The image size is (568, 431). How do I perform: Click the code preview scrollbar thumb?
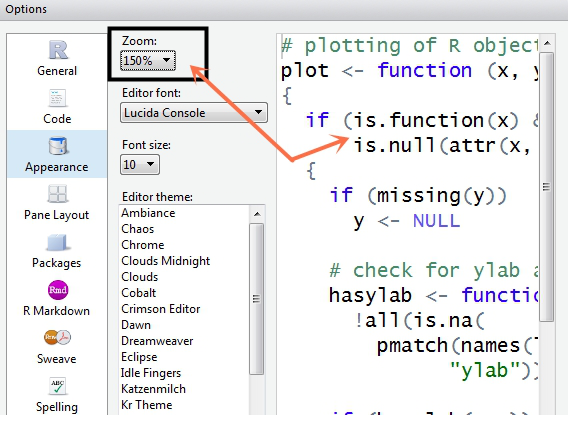547,187
